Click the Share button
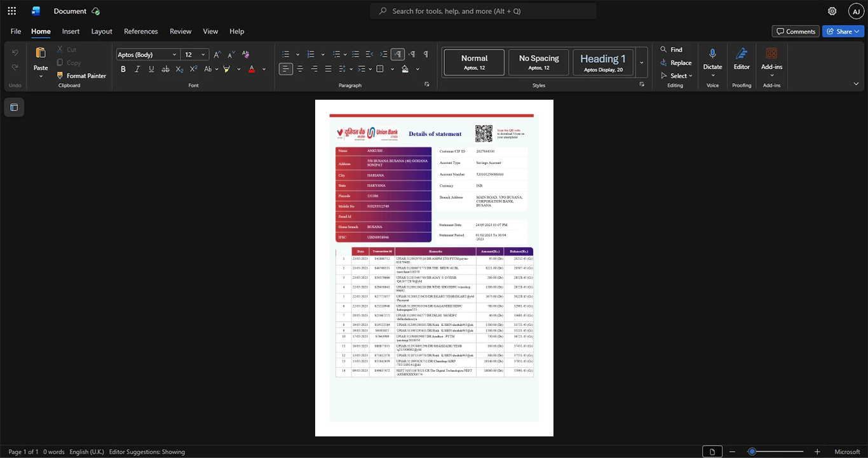Viewport: 868px width, 458px height. (843, 31)
